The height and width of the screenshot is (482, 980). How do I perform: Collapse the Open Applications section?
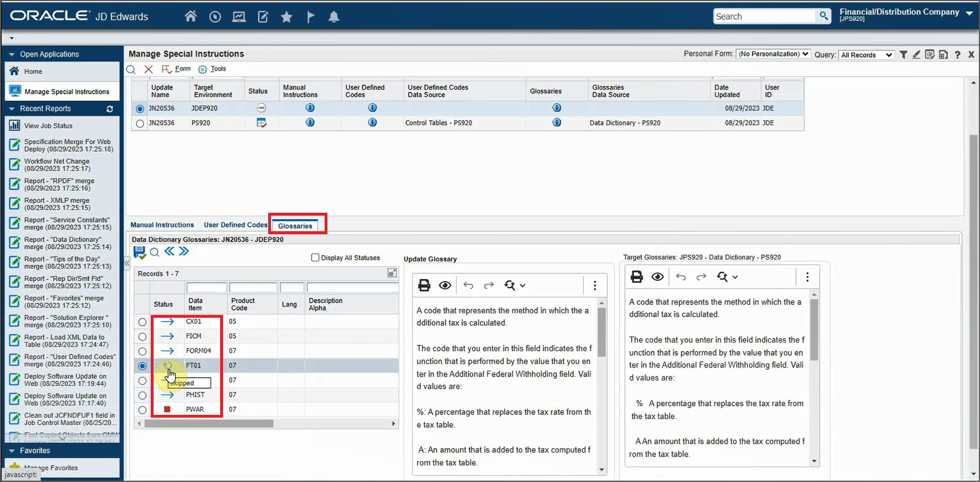pyautogui.click(x=12, y=54)
